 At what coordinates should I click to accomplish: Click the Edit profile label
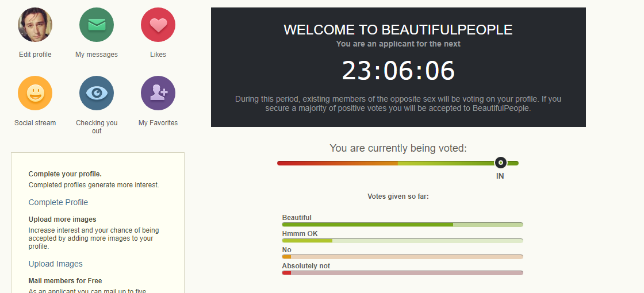35,55
